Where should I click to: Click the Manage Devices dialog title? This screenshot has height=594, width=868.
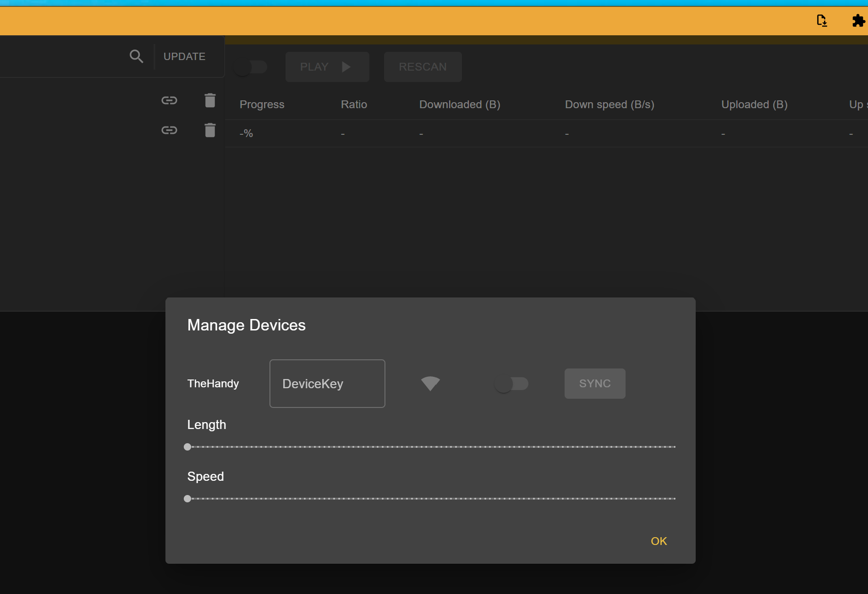pos(247,325)
